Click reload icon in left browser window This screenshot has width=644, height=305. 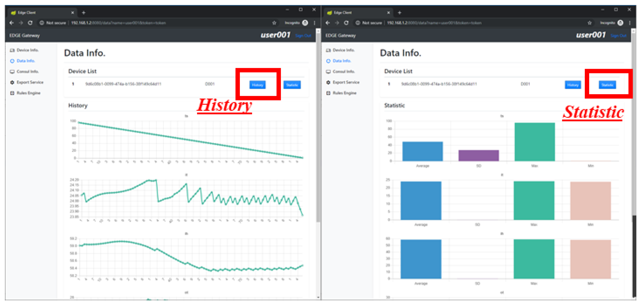pyautogui.click(x=30, y=23)
